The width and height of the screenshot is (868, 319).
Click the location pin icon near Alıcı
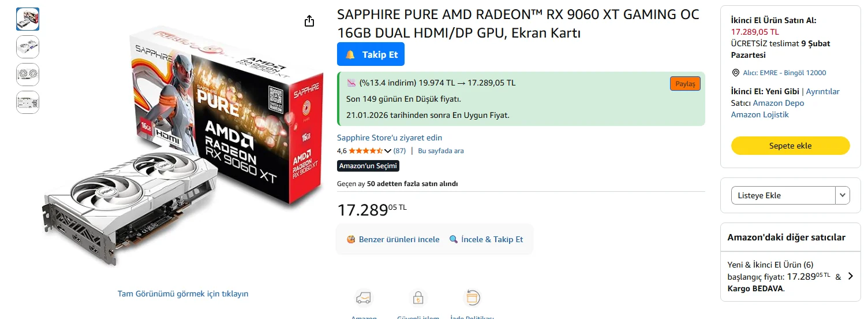(735, 73)
